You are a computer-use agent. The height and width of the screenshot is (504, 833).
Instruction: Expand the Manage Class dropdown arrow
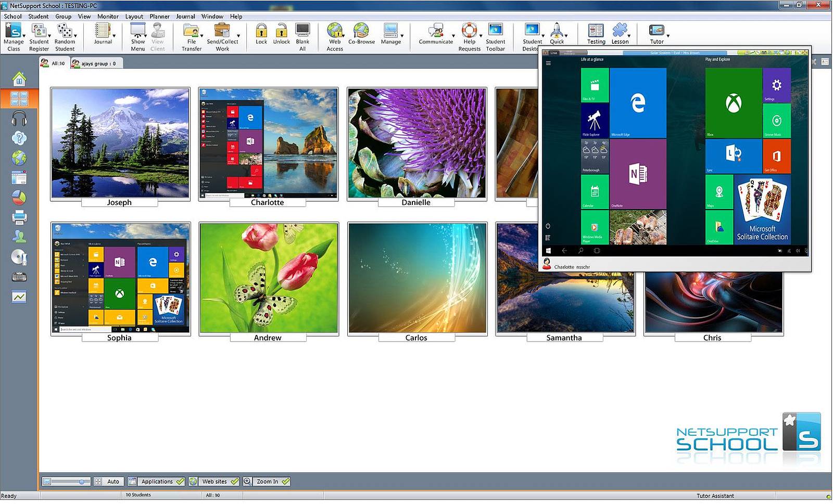(x=24, y=36)
